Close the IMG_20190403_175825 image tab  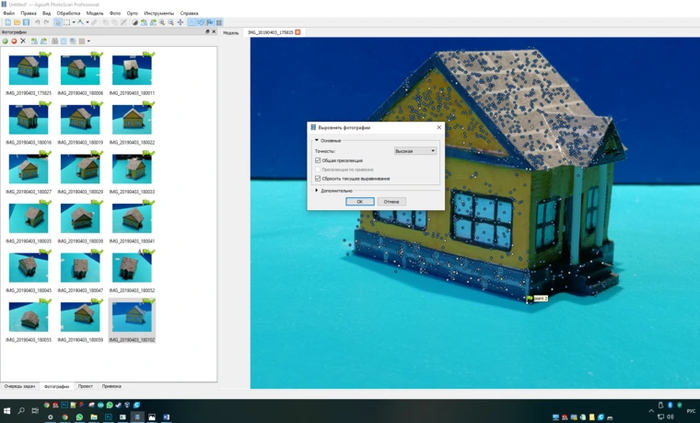point(297,33)
